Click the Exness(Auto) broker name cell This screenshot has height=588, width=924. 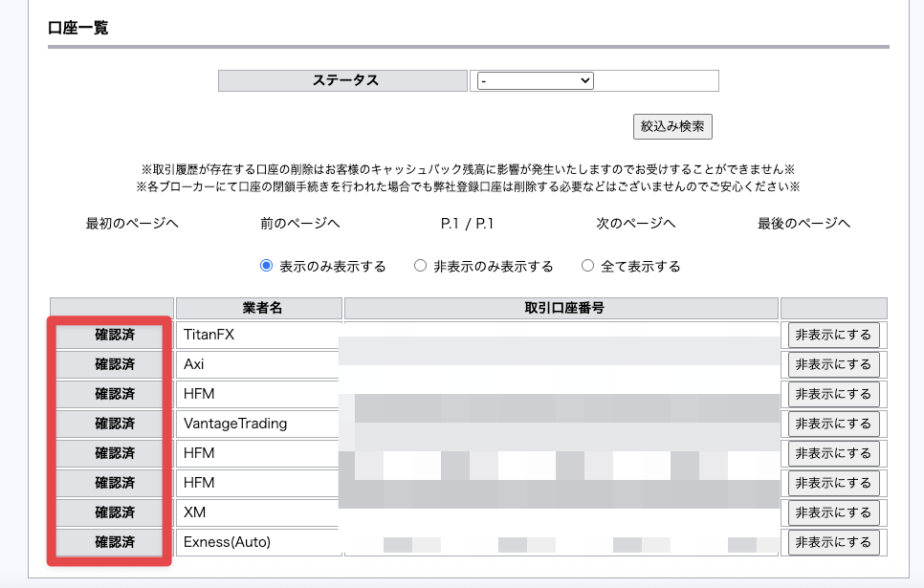(x=258, y=542)
